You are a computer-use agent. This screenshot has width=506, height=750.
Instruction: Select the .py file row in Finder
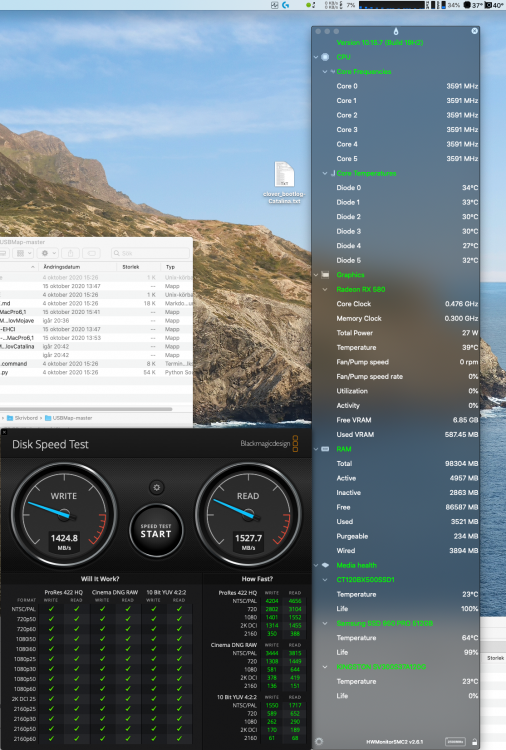pos(96,372)
